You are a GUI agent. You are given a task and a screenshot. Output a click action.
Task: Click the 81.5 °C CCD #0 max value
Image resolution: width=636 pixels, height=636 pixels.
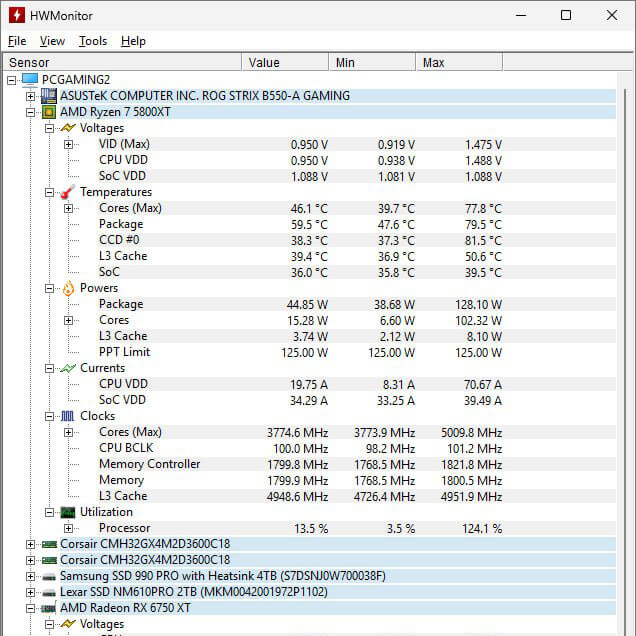pyautogui.click(x=483, y=241)
